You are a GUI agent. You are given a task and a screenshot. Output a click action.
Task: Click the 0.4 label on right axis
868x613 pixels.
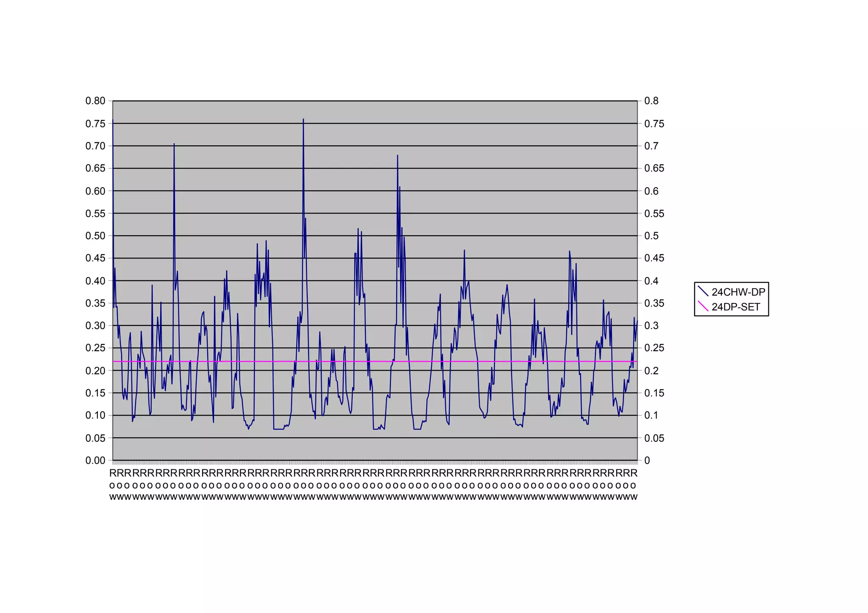651,280
